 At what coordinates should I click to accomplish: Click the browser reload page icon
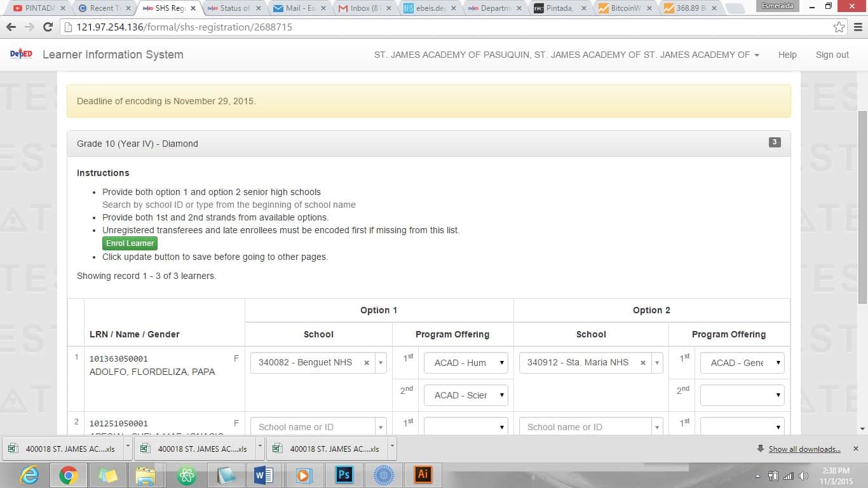(x=48, y=27)
